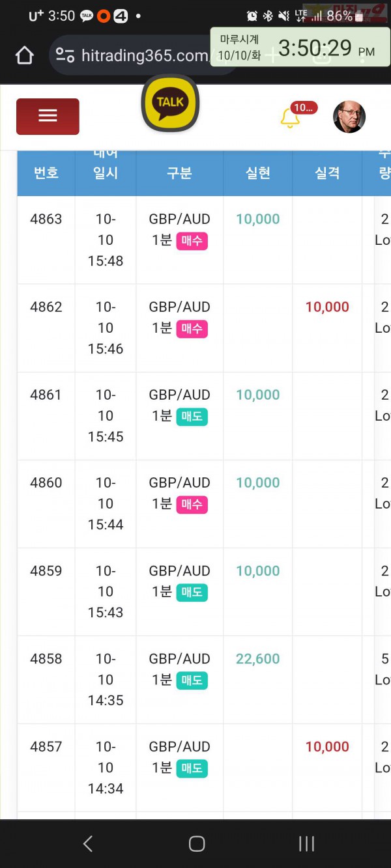The image size is (391, 868).
Task: Select the 실현 column header
Action: (x=258, y=173)
